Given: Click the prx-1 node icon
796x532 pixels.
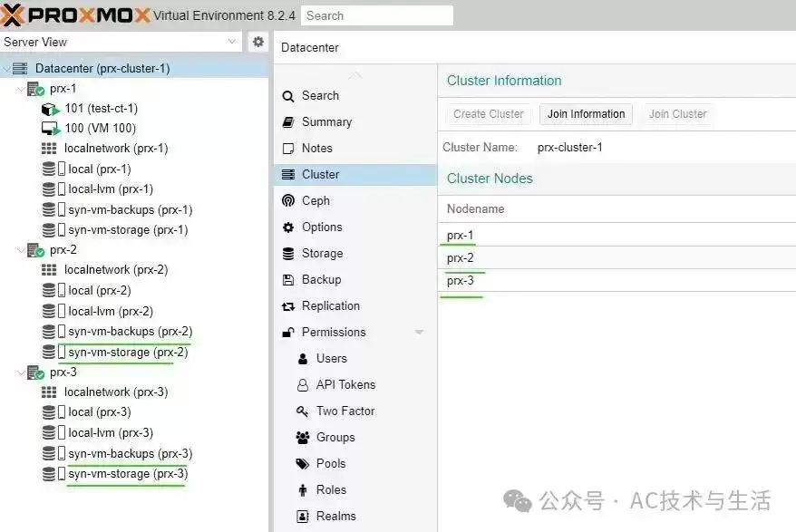Looking at the screenshot, I should click(x=35, y=89).
